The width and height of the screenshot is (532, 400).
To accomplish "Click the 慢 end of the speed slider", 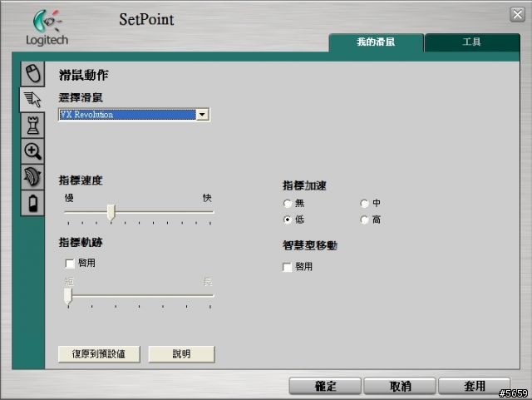I will pos(69,198).
